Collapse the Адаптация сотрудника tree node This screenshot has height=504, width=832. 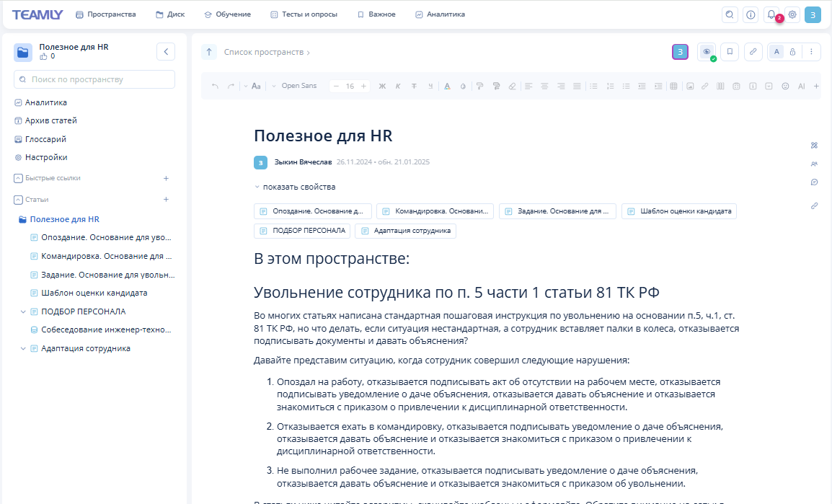pos(23,348)
